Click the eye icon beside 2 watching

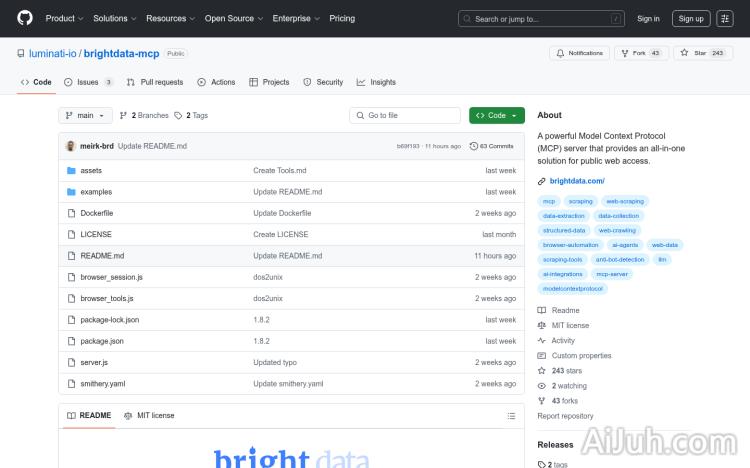(x=541, y=386)
